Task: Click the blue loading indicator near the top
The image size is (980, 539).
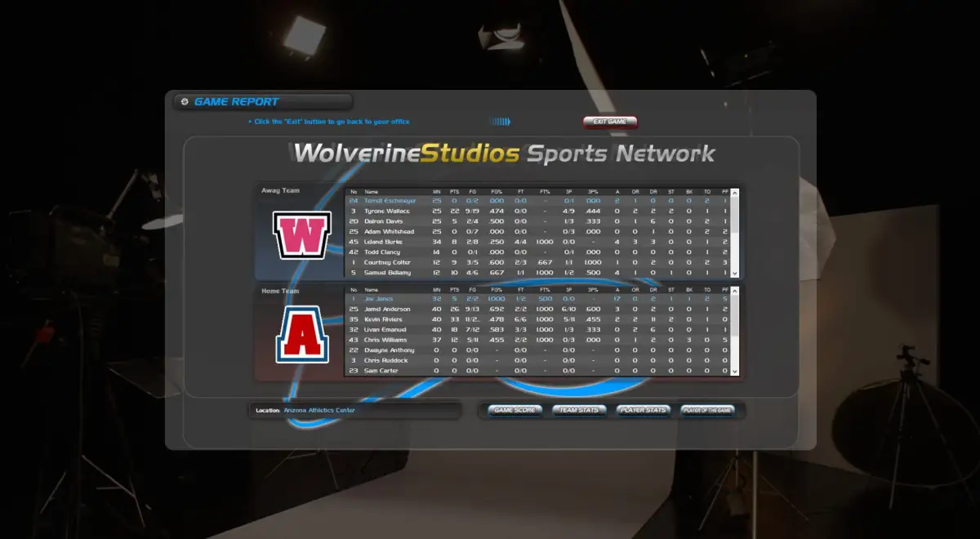Action: pos(499,121)
